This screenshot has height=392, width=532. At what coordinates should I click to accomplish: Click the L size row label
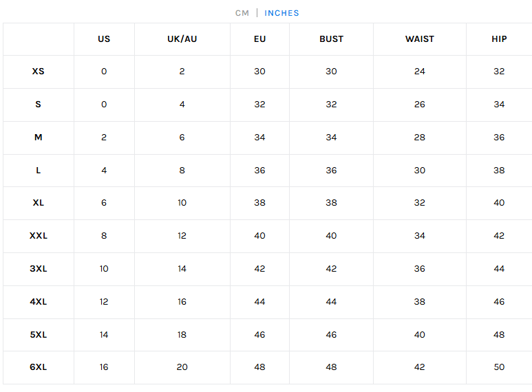tap(38, 171)
